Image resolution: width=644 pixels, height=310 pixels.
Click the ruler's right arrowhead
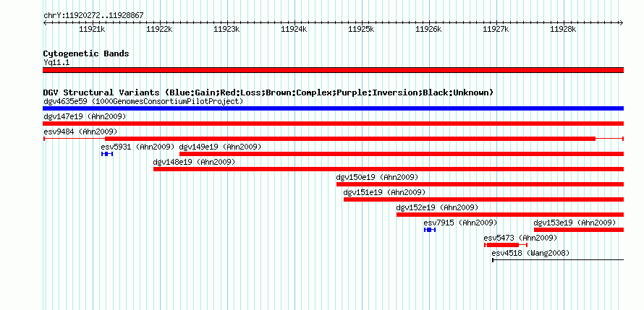(622, 22)
